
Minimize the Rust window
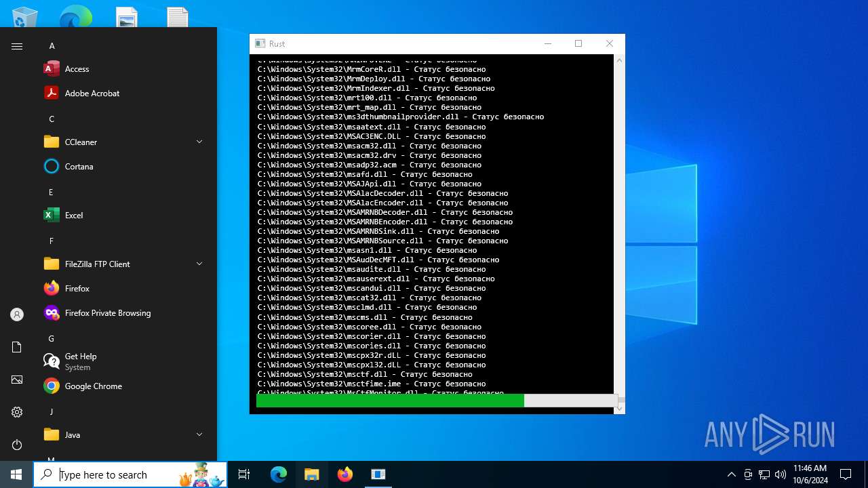click(x=548, y=43)
